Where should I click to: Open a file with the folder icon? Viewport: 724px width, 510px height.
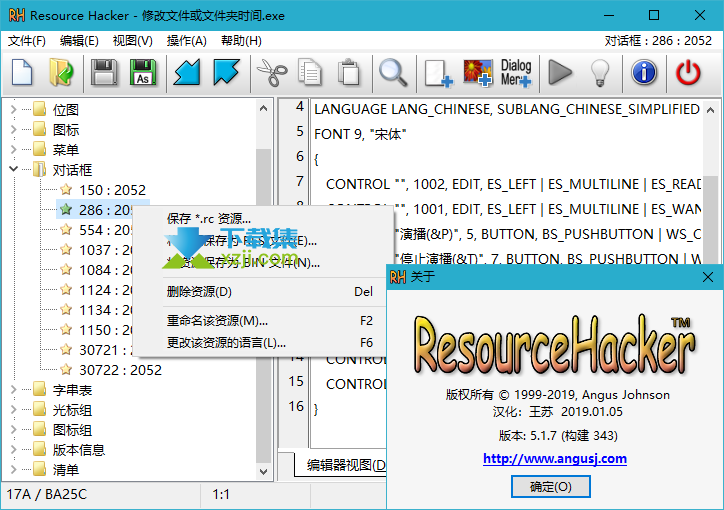61,72
